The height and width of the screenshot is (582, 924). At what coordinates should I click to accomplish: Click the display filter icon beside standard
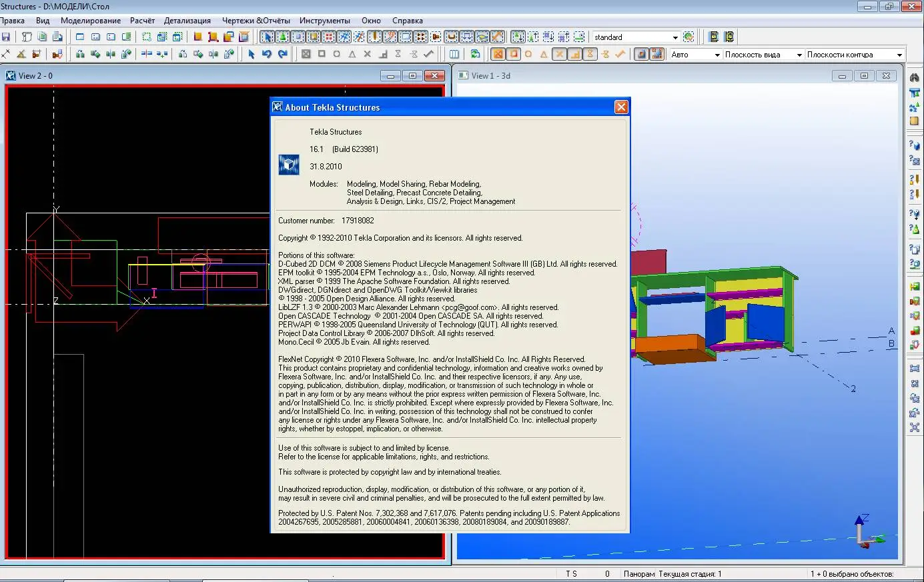click(688, 37)
